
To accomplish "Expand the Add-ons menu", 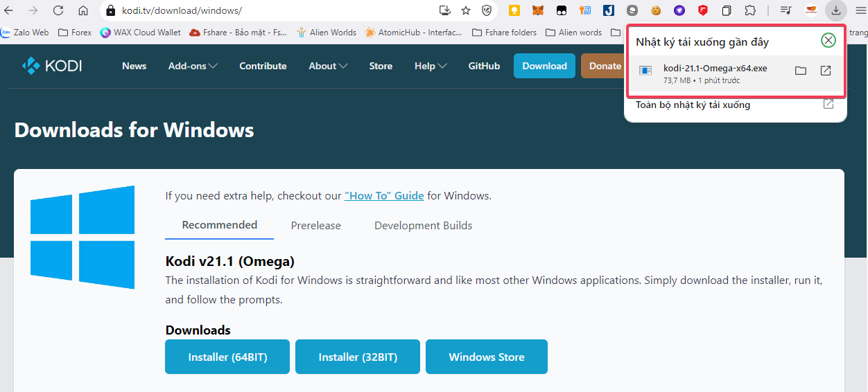I will (x=193, y=66).
